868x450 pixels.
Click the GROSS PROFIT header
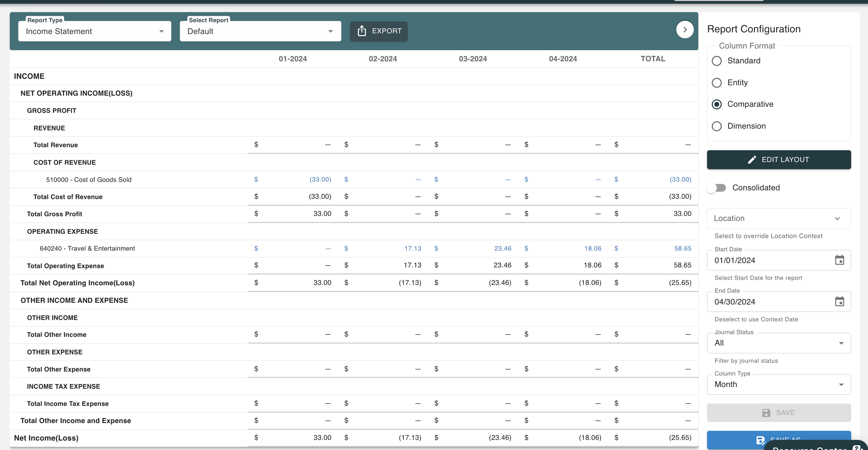(x=52, y=111)
